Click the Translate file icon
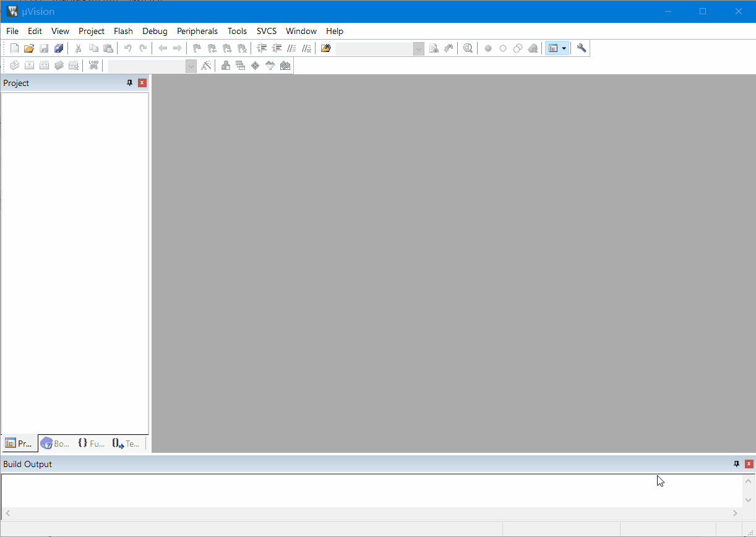The width and height of the screenshot is (756, 537). pos(14,66)
